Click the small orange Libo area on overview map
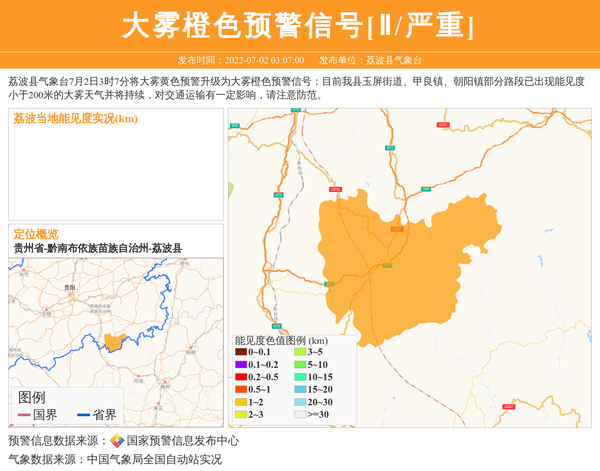600x471 pixels. (x=115, y=341)
